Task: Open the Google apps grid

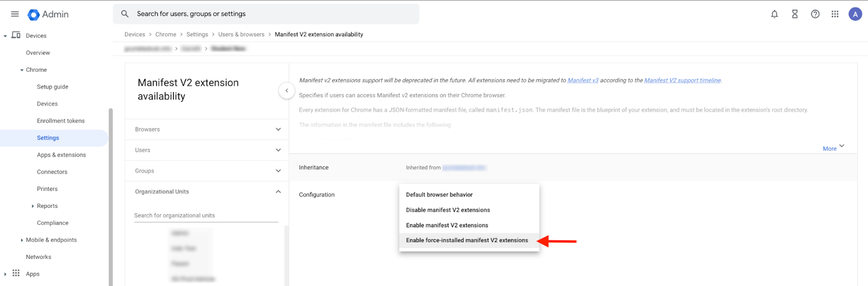Action: [x=835, y=14]
